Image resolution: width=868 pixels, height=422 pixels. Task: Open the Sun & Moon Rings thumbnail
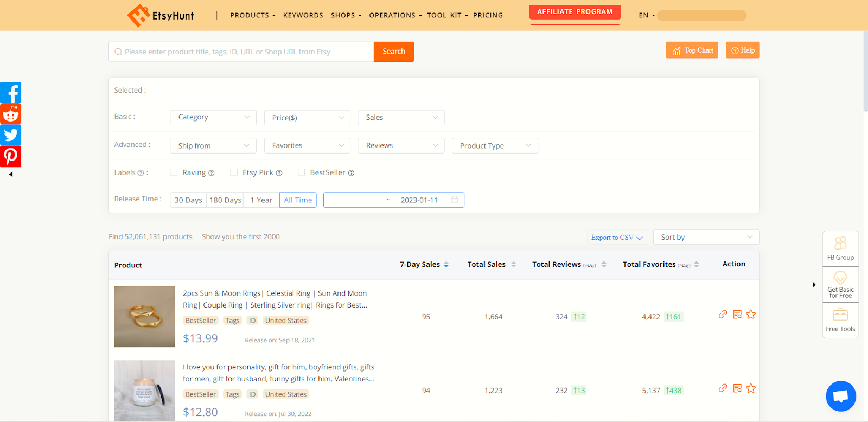(x=145, y=317)
